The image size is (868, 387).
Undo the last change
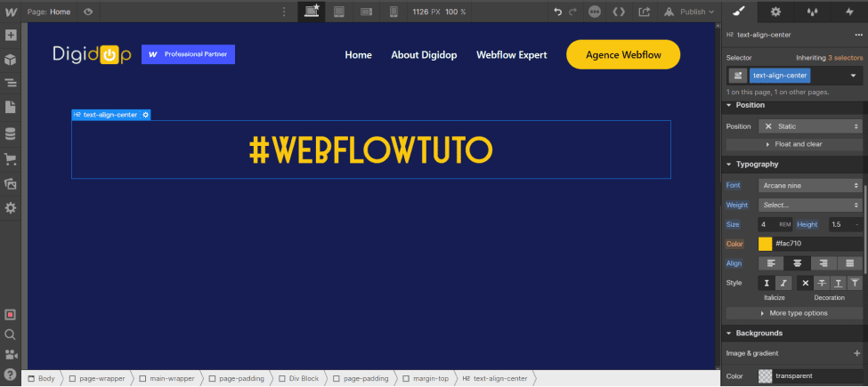click(x=558, y=12)
